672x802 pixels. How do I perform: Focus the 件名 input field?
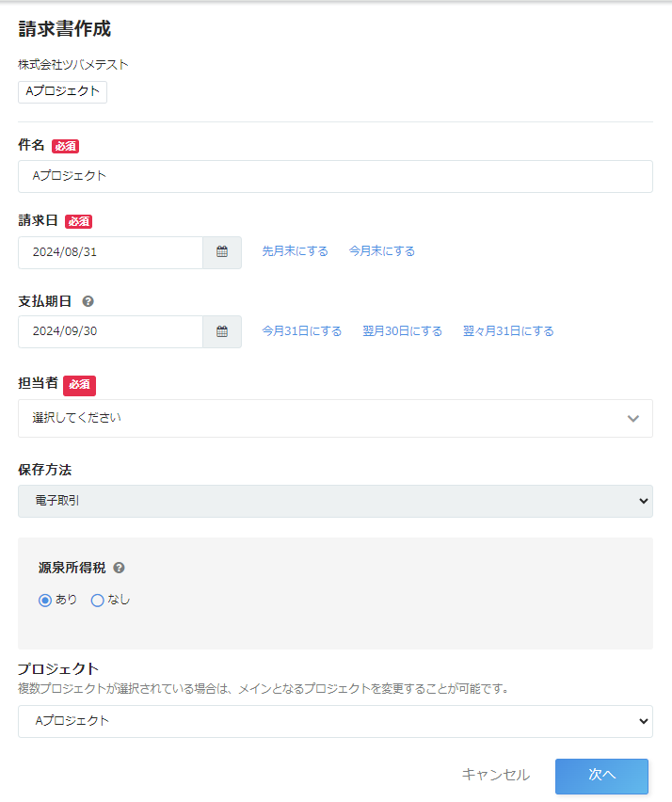335,176
